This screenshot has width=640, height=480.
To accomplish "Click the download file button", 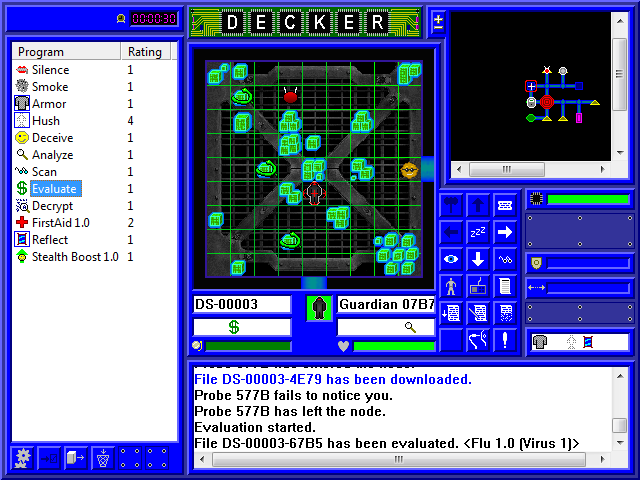I will point(451,313).
